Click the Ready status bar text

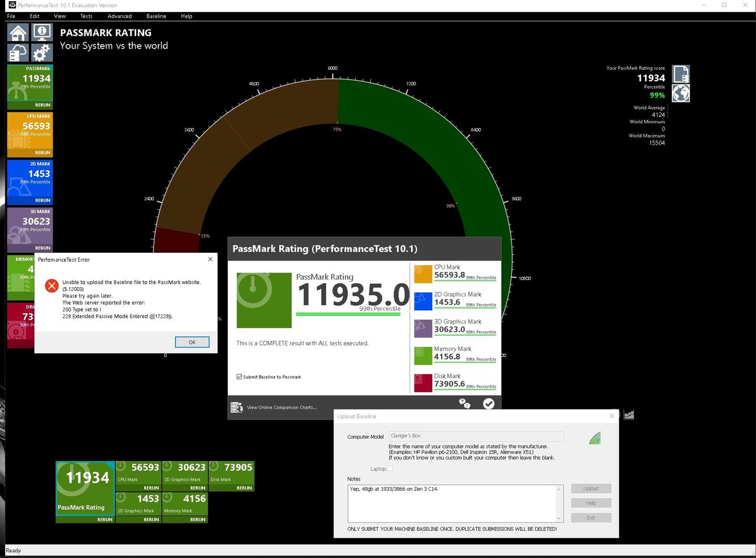point(13,551)
